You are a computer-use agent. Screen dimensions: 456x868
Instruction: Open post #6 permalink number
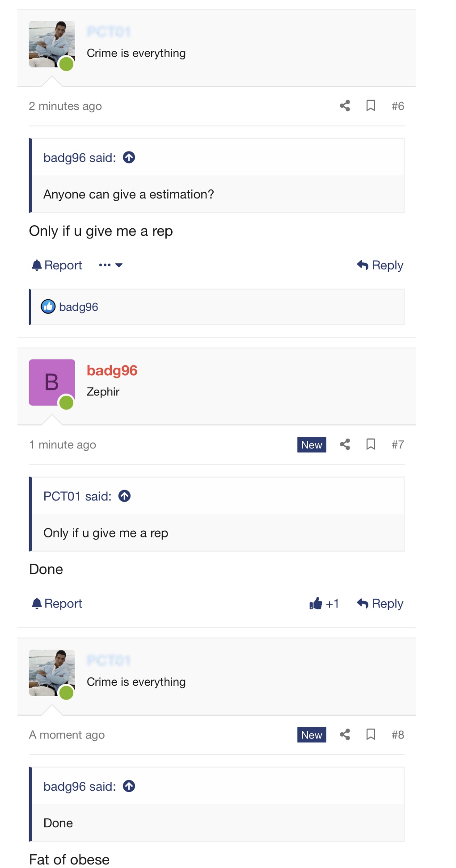397,106
